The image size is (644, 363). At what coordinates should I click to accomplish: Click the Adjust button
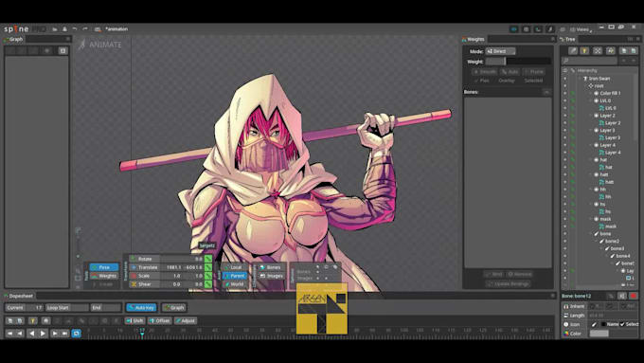tap(186, 320)
